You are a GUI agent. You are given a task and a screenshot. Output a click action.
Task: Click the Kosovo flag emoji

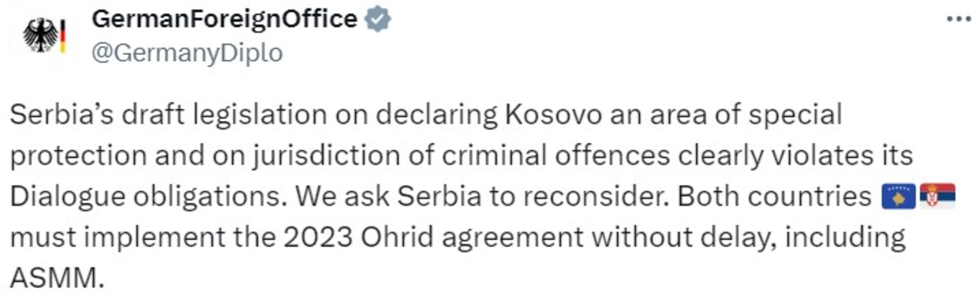pos(898,196)
